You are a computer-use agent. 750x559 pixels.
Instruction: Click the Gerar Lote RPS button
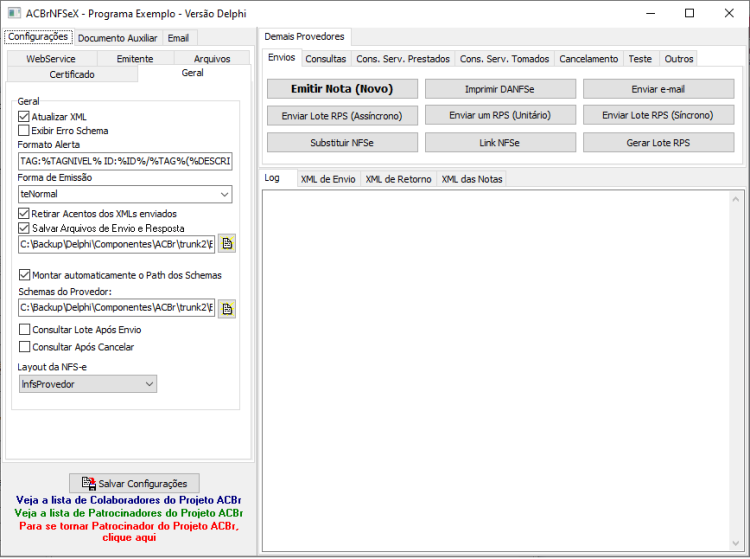pyautogui.click(x=658, y=142)
